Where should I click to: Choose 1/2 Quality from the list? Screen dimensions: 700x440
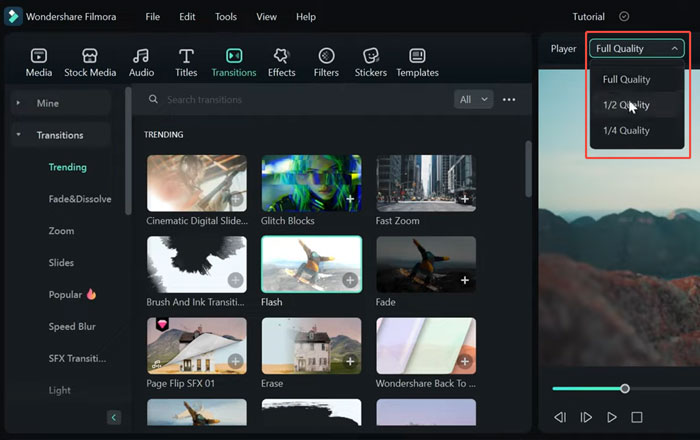626,105
